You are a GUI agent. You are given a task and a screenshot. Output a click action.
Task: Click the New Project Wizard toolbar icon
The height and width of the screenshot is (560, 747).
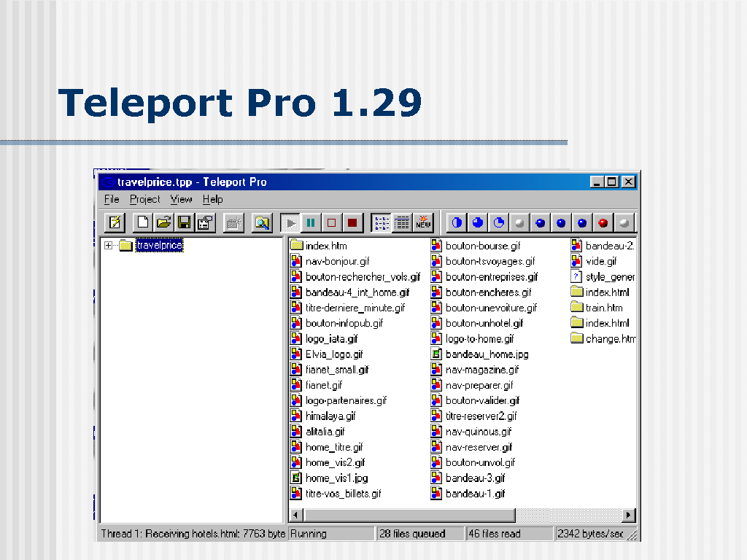pos(115,222)
